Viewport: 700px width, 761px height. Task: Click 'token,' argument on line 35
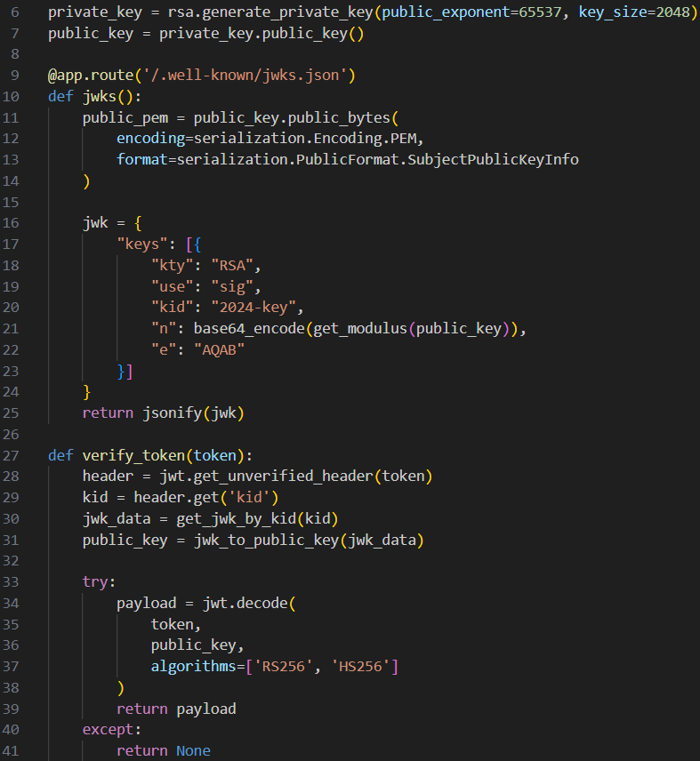coord(176,625)
